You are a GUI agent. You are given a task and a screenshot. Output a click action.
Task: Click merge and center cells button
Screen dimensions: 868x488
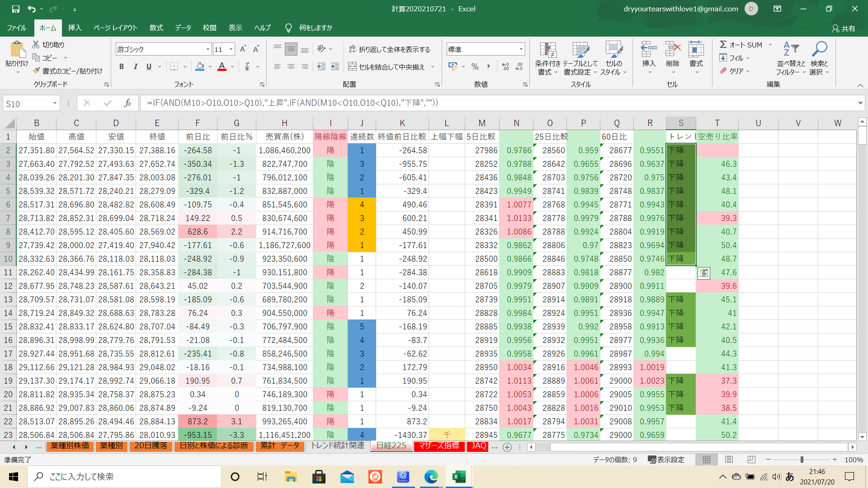pyautogui.click(x=387, y=67)
